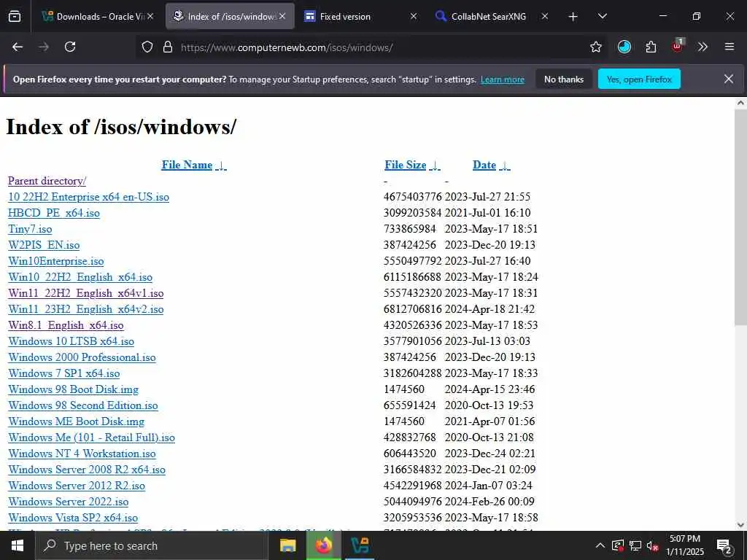Open the uBlock Origin extension icon
The height and width of the screenshot is (560, 747).
point(678,46)
